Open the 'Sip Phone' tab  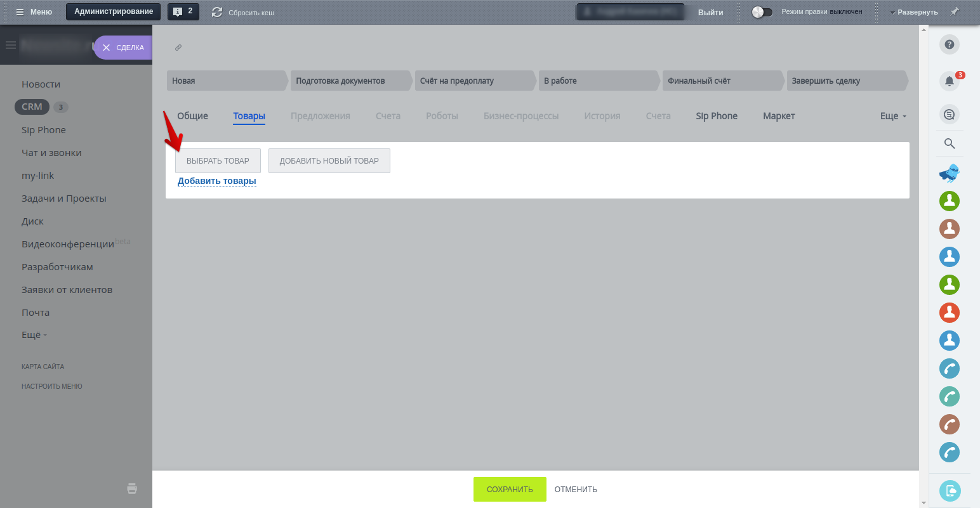(x=717, y=116)
